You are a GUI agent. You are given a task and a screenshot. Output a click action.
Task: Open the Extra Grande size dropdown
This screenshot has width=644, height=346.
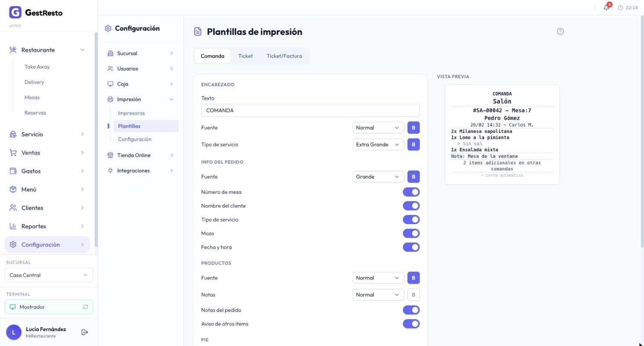click(x=378, y=144)
